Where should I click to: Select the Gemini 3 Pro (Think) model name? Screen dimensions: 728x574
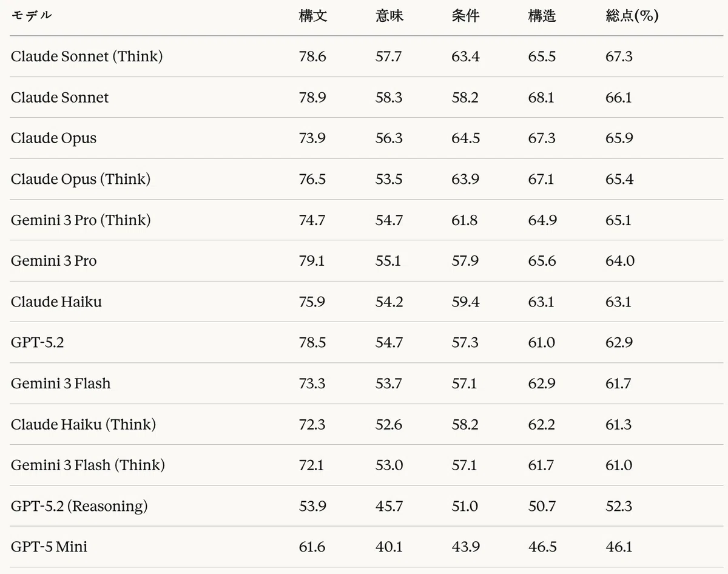pyautogui.click(x=81, y=220)
